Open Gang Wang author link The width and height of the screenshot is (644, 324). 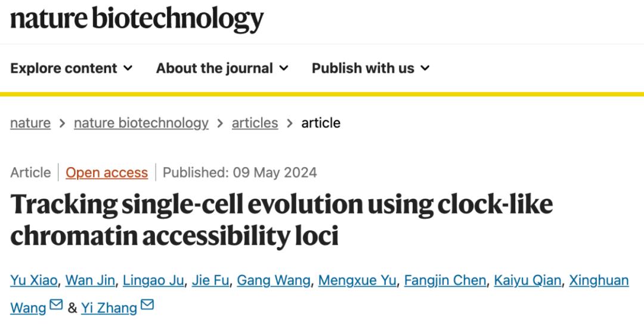(x=274, y=280)
